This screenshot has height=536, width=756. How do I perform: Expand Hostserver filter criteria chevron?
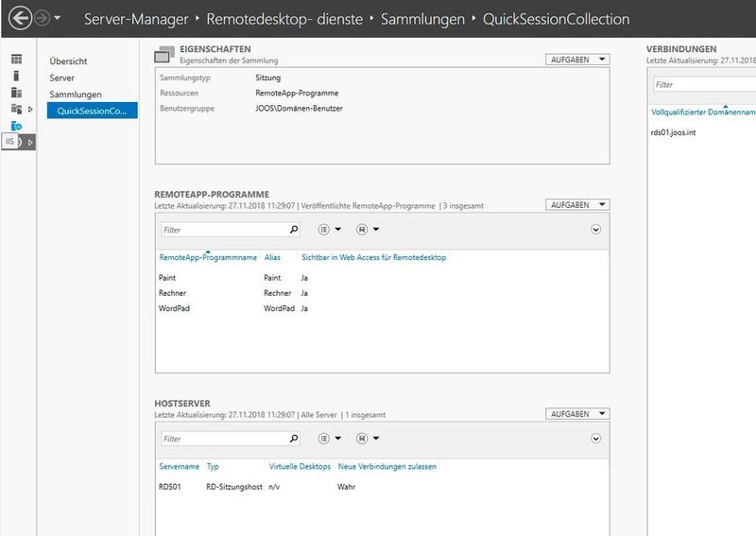coord(596,439)
